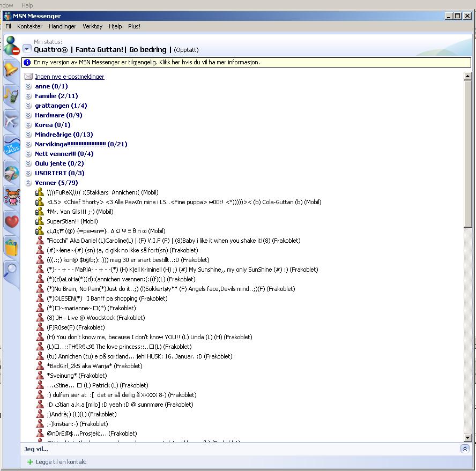Screen dimensions: 476x471
Task: Click offline icon beside *BadGirl_2k5 aka Wanja*
Action: coord(40,365)
